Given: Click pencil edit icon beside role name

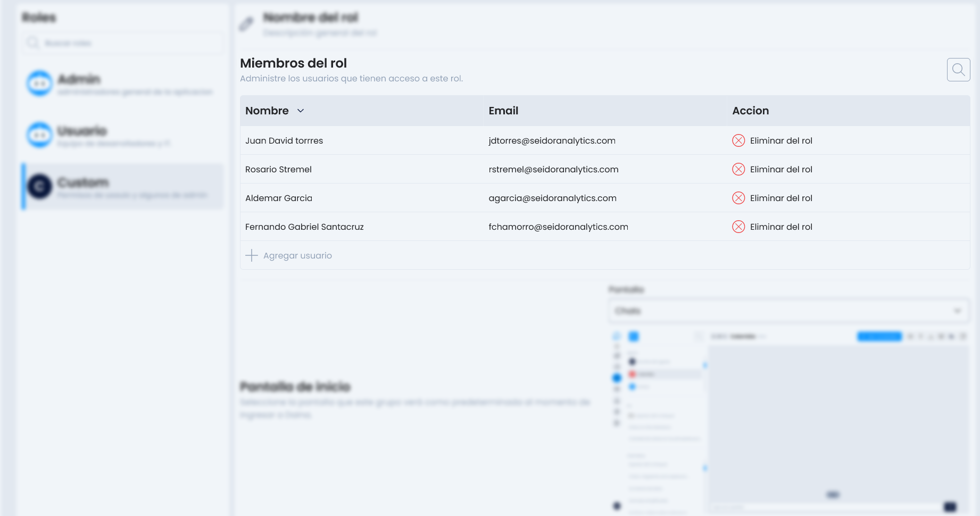Looking at the screenshot, I should click(246, 24).
